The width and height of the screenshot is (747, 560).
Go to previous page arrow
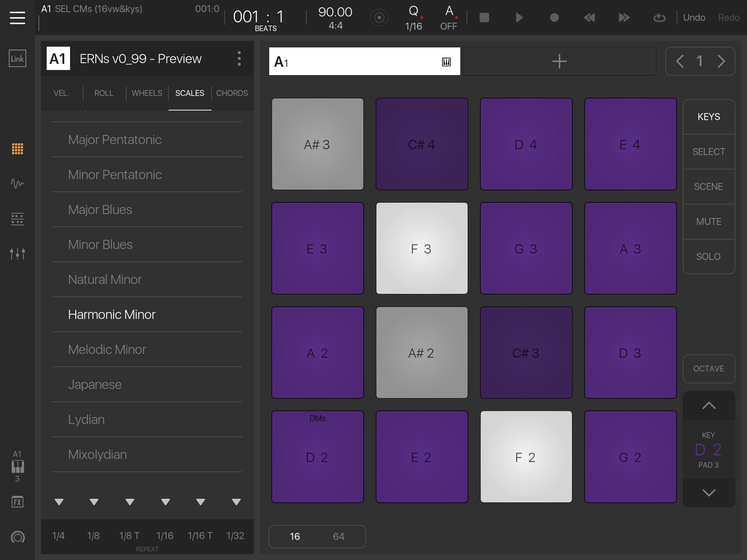tap(680, 61)
